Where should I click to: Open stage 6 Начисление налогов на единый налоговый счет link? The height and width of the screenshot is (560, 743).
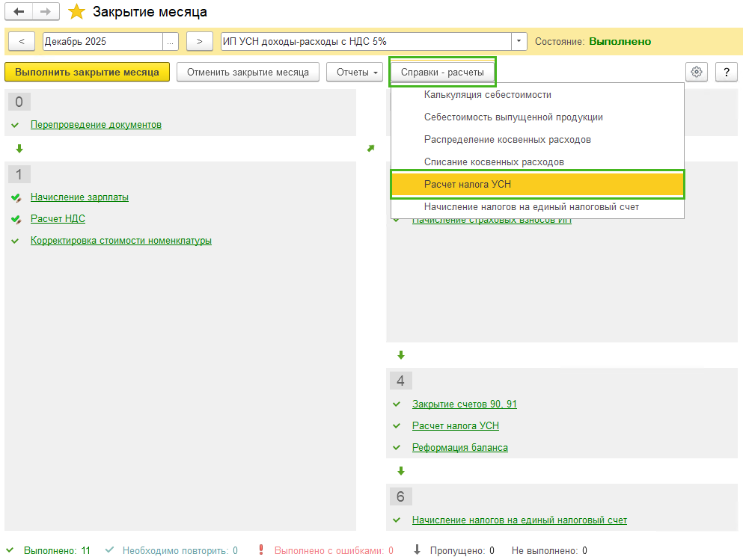click(519, 520)
